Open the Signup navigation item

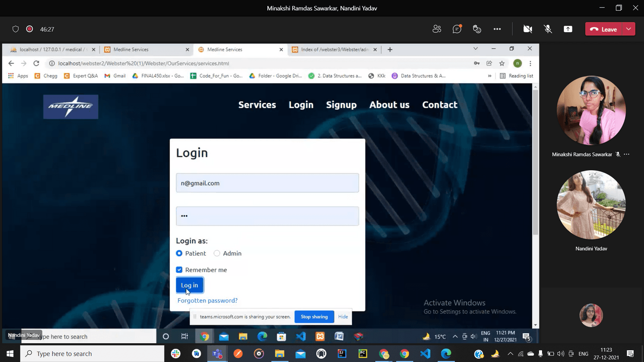coord(341,105)
